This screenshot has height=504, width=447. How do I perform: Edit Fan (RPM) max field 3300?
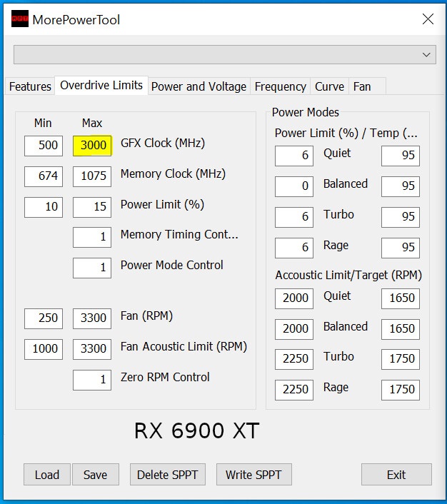click(92, 318)
